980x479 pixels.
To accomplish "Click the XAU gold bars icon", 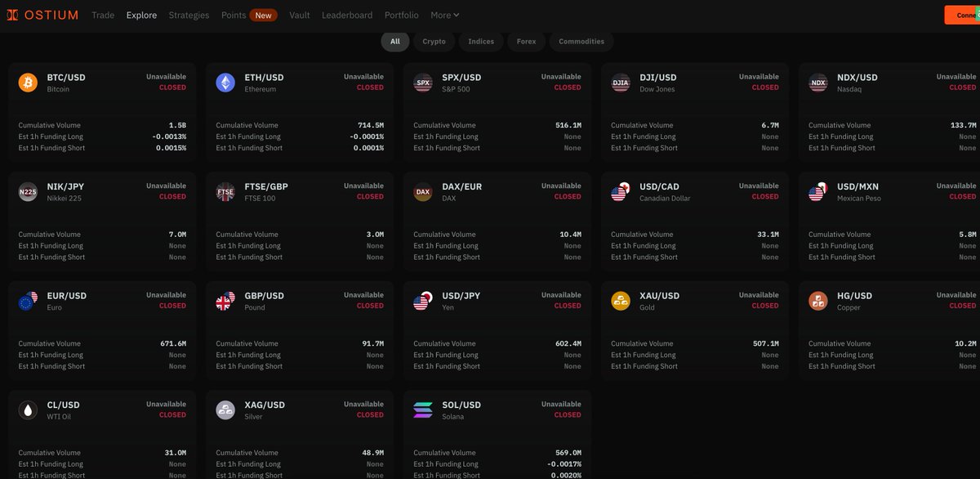I will (621, 301).
